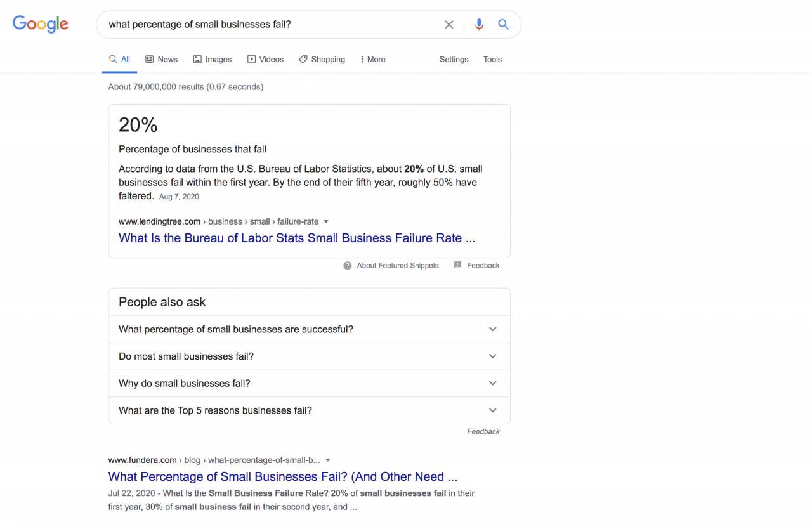Open the LendingTree Small Business Failure Rate link
This screenshot has width=812, height=522.
296,238
